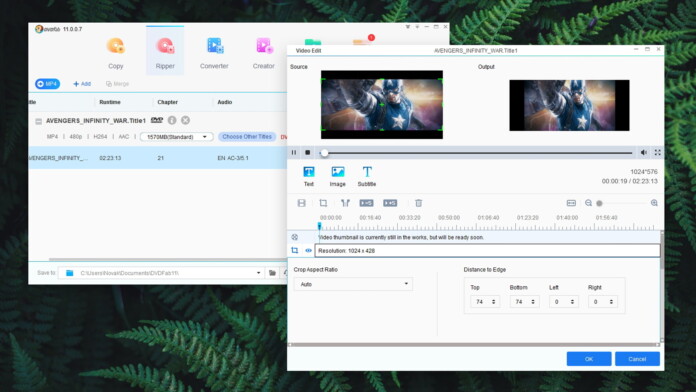The image size is (696, 392).
Task: Stop the video preview playback
Action: tap(307, 153)
